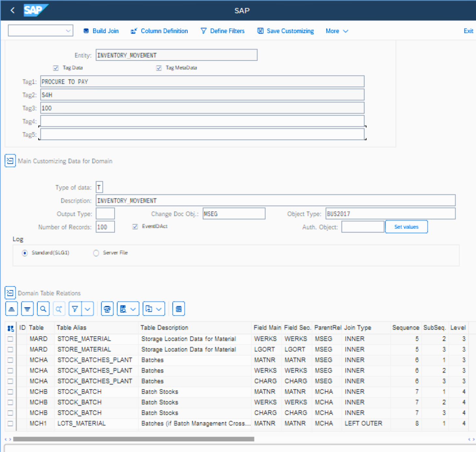
Task: Click the sort descending icon in table toolbar
Action: click(27, 309)
